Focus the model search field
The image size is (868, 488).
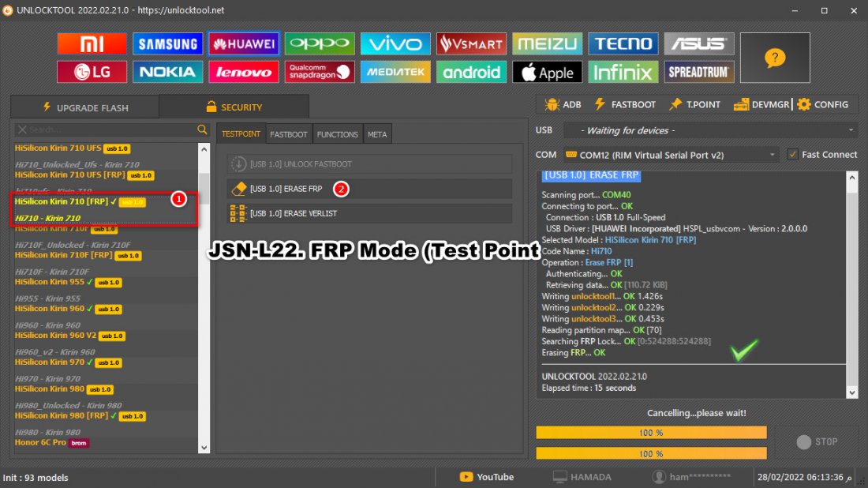(110, 130)
